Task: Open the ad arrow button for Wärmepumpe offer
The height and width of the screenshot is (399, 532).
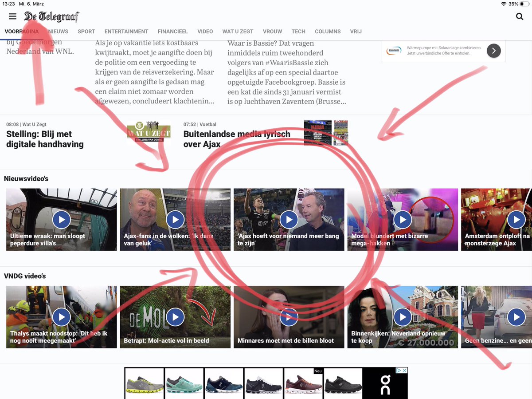Action: [x=493, y=51]
